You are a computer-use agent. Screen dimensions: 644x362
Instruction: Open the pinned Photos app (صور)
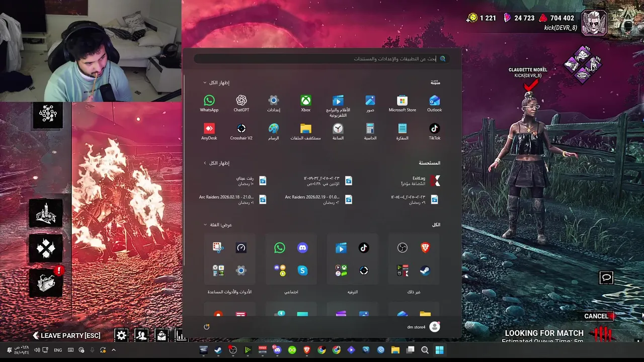click(x=370, y=104)
